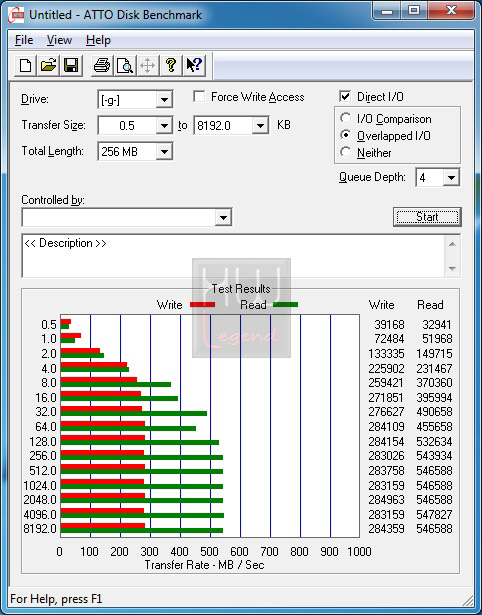Screen dimensions: 482x615
Task: Expand the maximum Transfer Size 8192.0 dropdown
Action: (260, 126)
